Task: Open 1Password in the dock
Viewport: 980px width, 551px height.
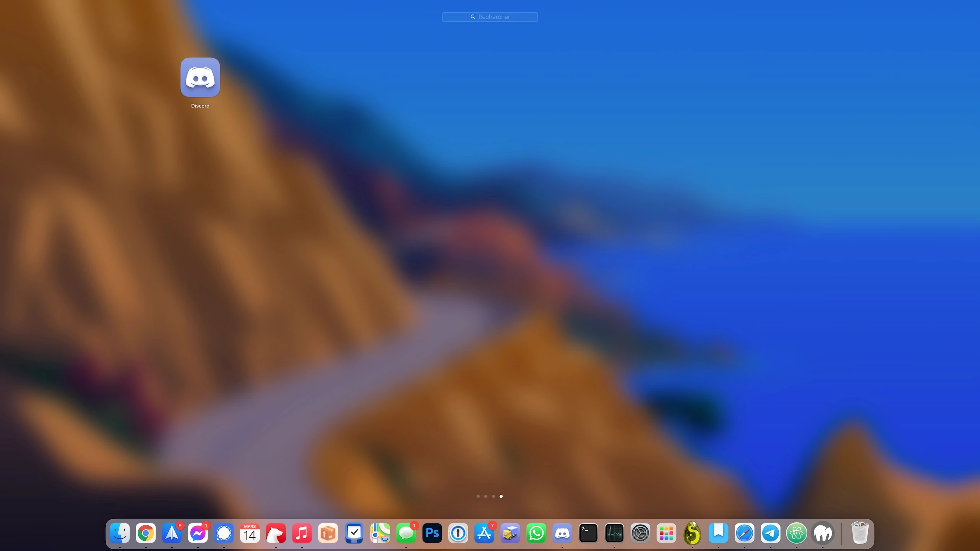Action: 458,533
